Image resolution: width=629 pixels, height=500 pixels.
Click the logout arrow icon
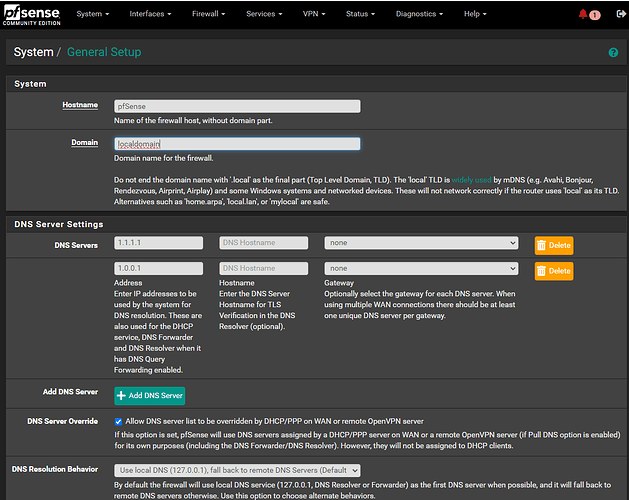point(621,14)
